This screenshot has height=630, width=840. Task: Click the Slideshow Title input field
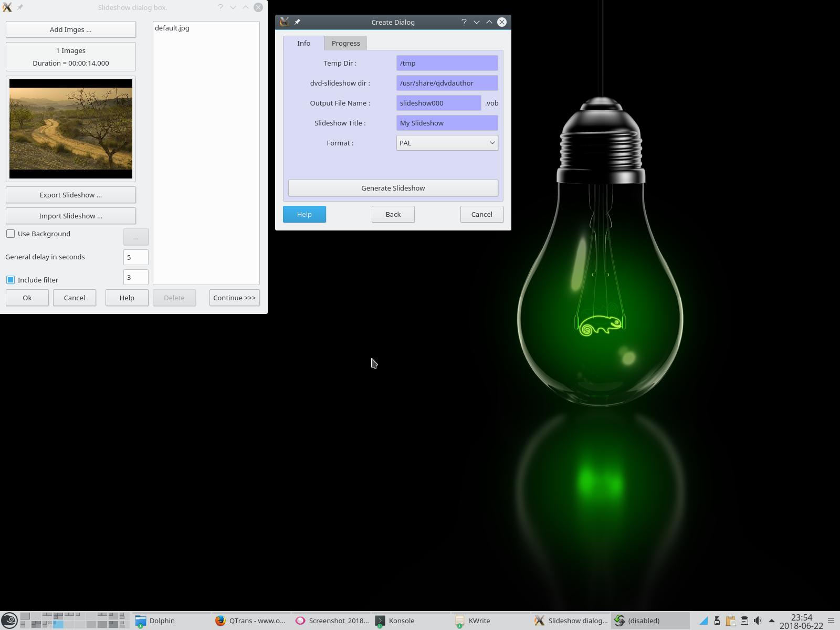point(447,123)
